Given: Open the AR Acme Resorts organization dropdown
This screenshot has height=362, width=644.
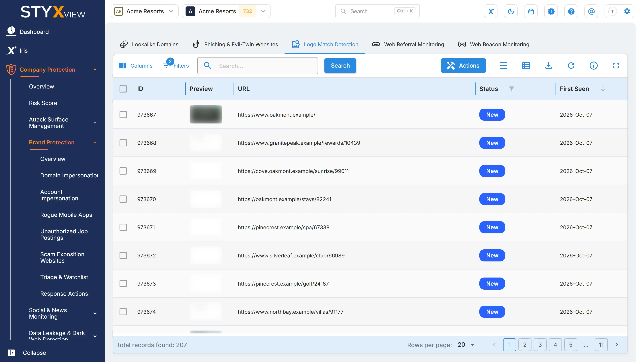Looking at the screenshot, I should pos(144,11).
